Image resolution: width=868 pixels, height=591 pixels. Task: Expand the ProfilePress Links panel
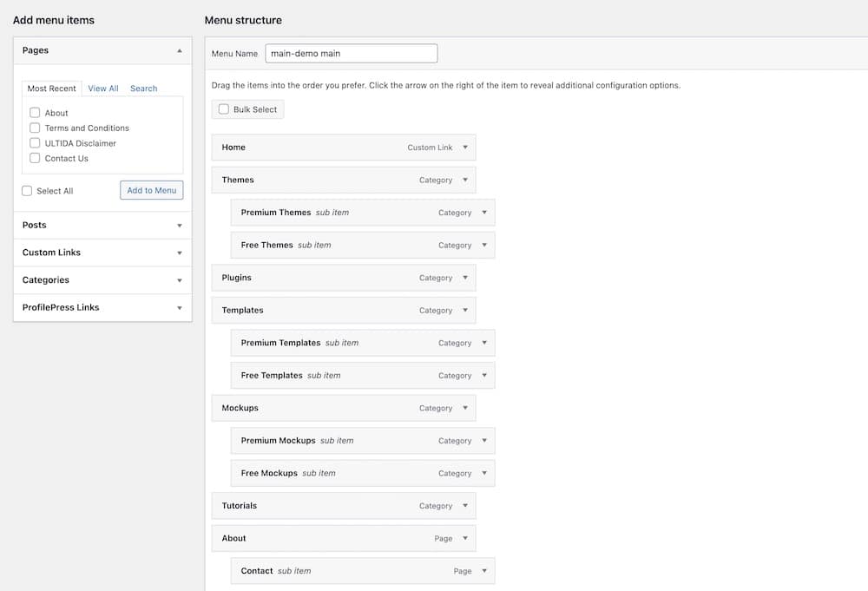coord(180,308)
